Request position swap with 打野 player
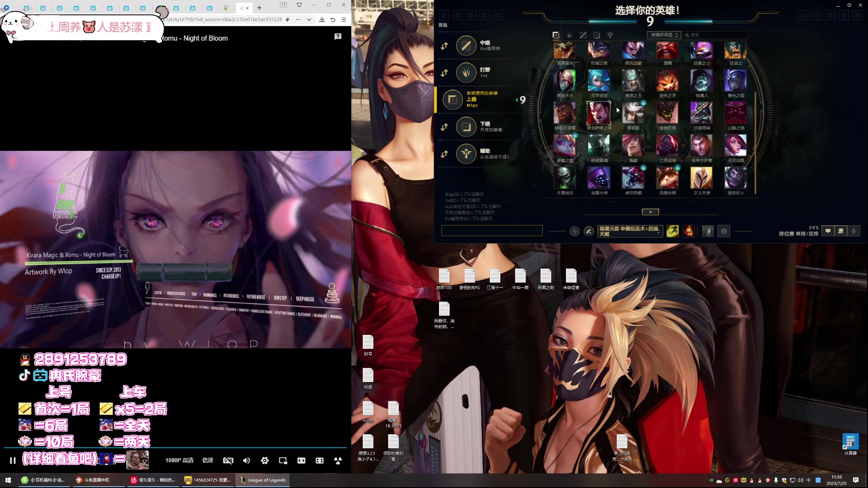Screen dimensions: 868x488 tap(444, 73)
